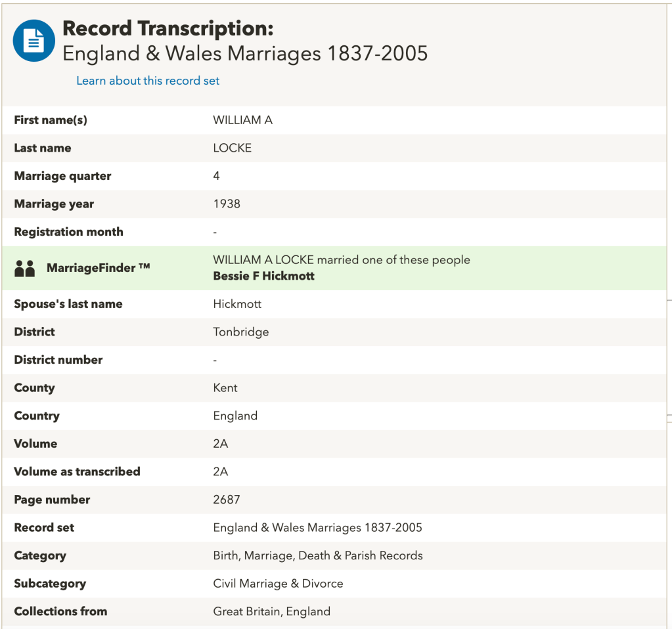Click the last name value LOCKE
The height and width of the screenshot is (629, 672).
pyautogui.click(x=232, y=148)
